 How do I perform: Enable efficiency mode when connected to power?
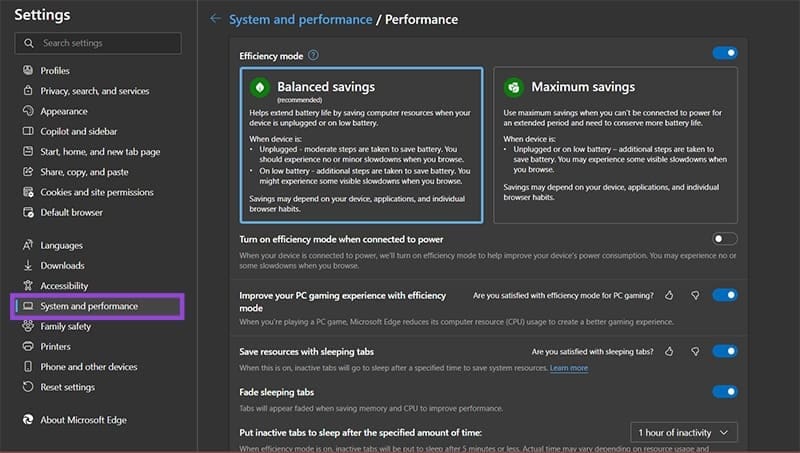coord(724,239)
